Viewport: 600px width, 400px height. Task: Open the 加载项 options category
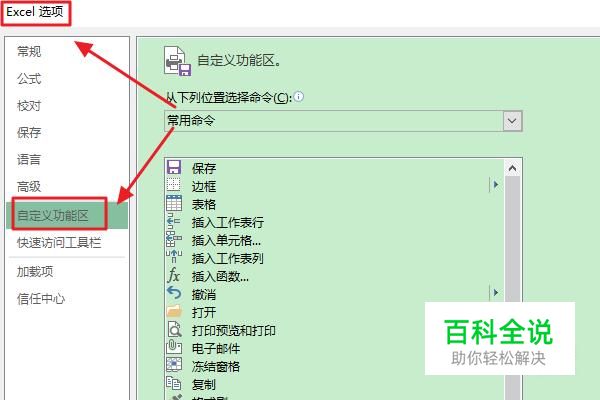coord(35,271)
